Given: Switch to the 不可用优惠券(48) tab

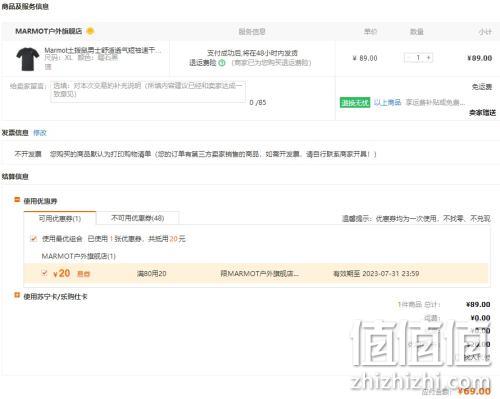Looking at the screenshot, I should click(137, 218).
